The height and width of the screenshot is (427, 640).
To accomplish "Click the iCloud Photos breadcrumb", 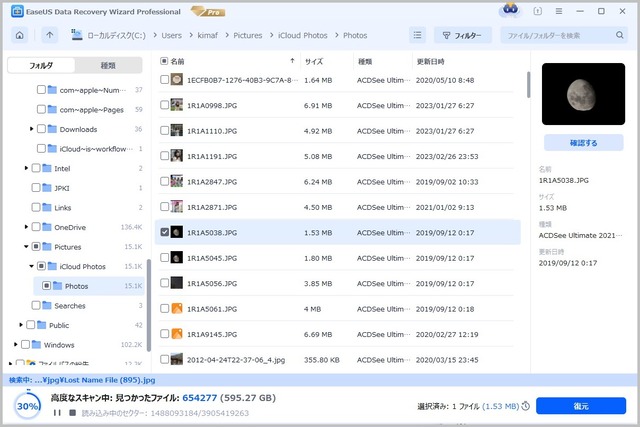I will pos(302,36).
